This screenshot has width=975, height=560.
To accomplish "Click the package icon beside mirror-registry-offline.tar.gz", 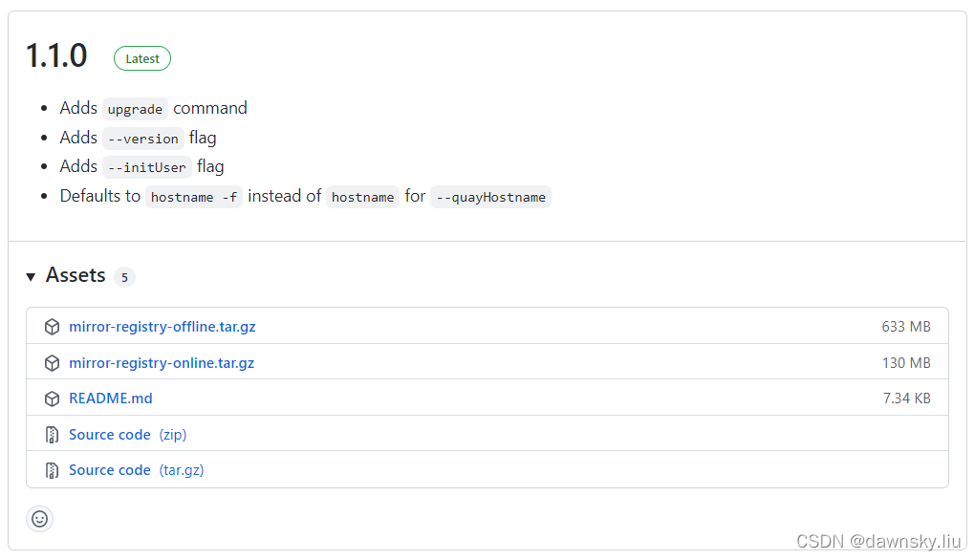I will [53, 326].
